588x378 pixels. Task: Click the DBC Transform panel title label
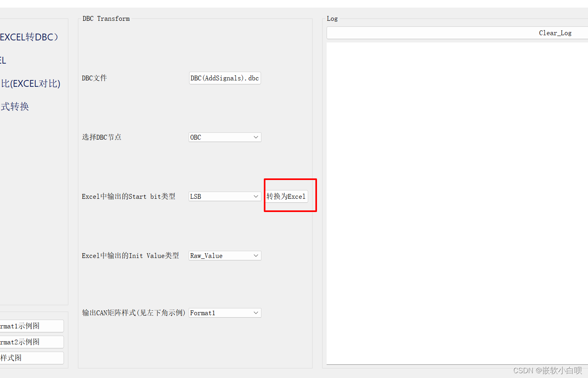click(106, 18)
